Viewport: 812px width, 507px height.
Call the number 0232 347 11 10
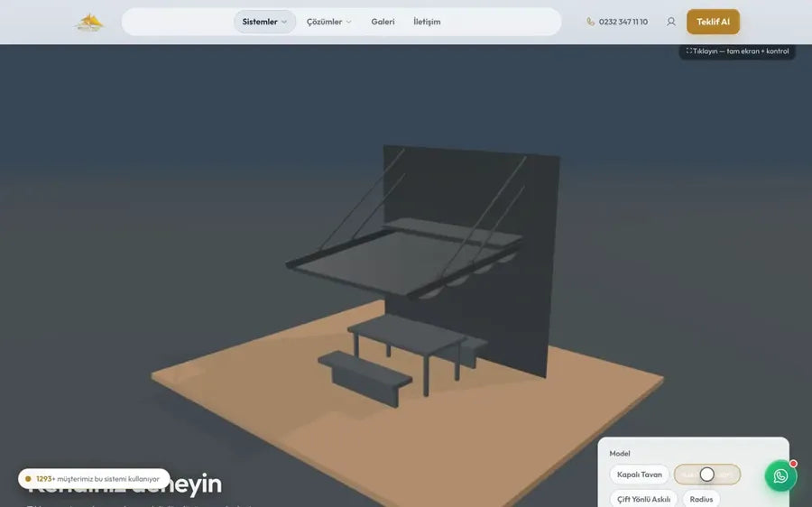click(x=623, y=22)
